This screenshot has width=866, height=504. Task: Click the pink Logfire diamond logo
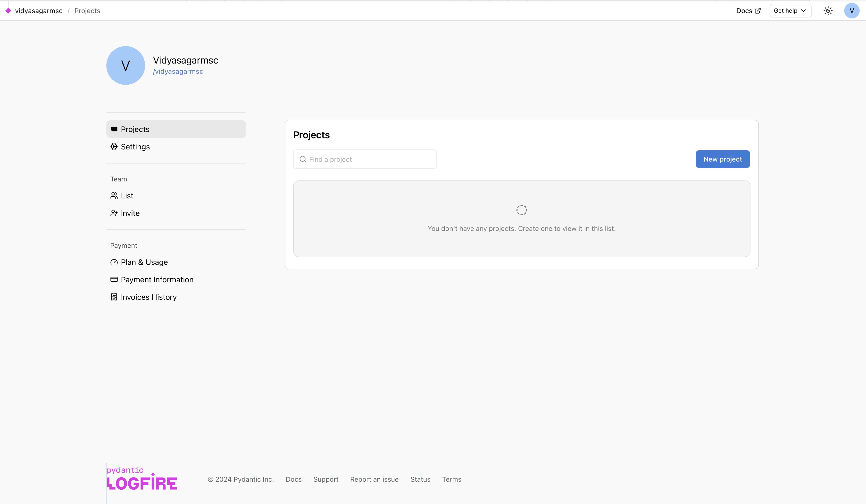coord(8,11)
